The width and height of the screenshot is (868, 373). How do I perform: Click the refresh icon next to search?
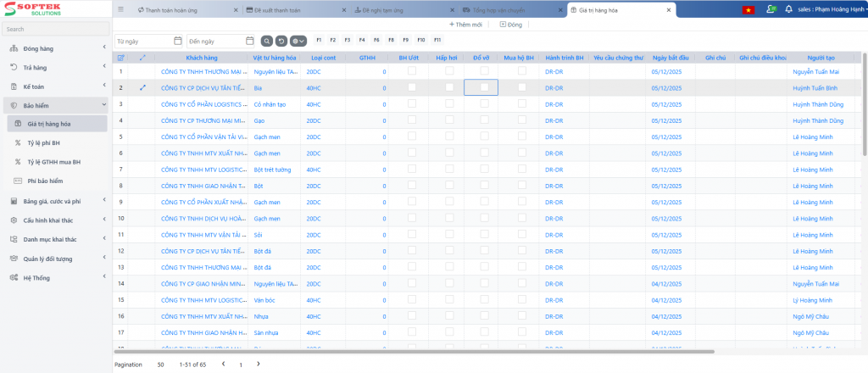tap(281, 41)
